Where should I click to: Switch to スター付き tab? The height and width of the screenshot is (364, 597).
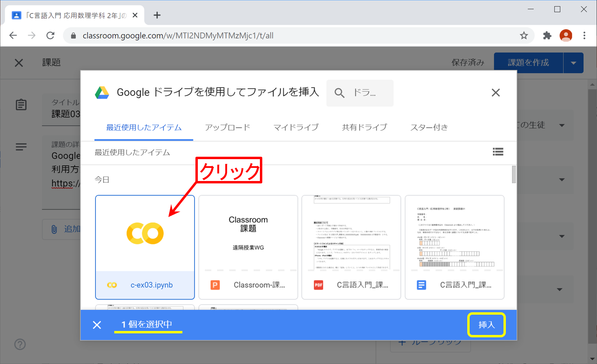(429, 127)
